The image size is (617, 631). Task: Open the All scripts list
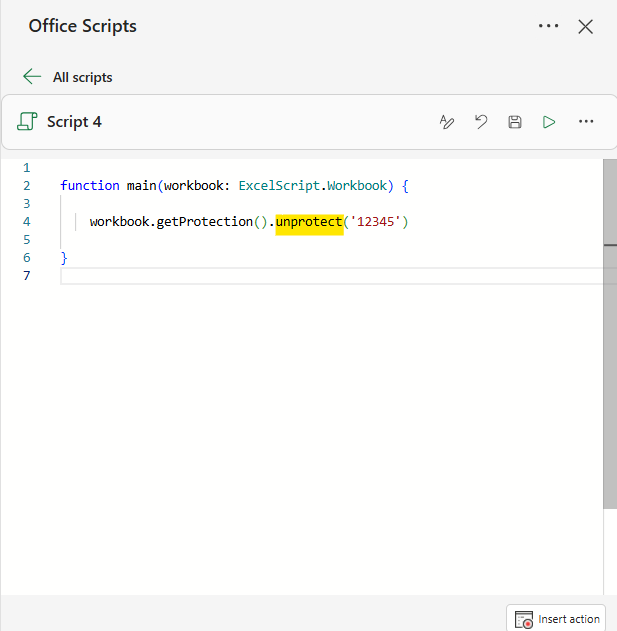pos(83,77)
